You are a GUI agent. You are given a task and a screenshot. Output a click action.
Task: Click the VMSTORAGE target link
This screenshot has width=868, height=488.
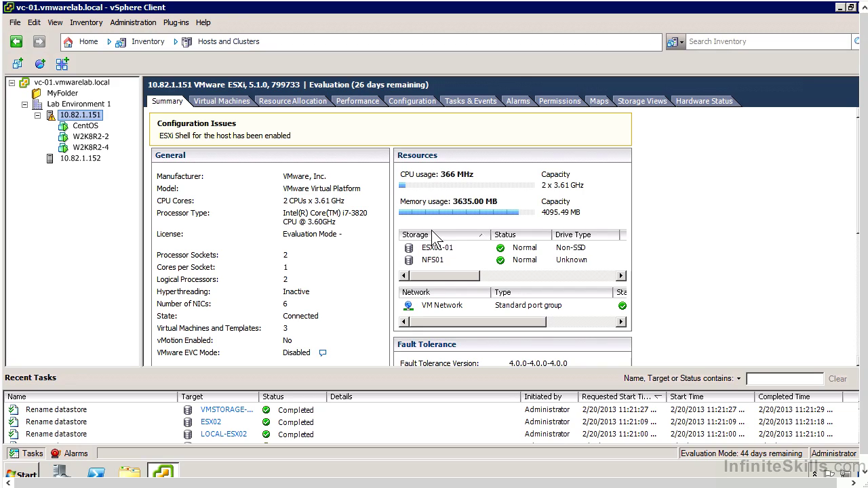pos(226,410)
